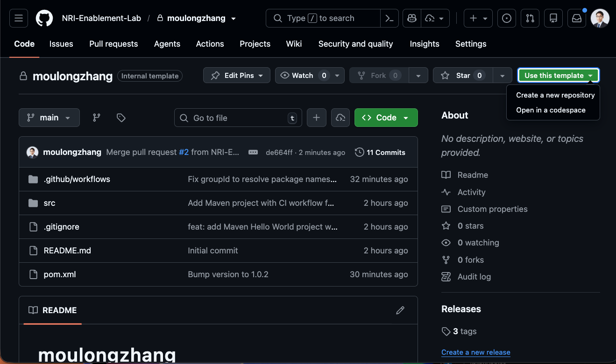Open the Copilot chat icon
Screen dimensions: 616x364
pos(412,18)
